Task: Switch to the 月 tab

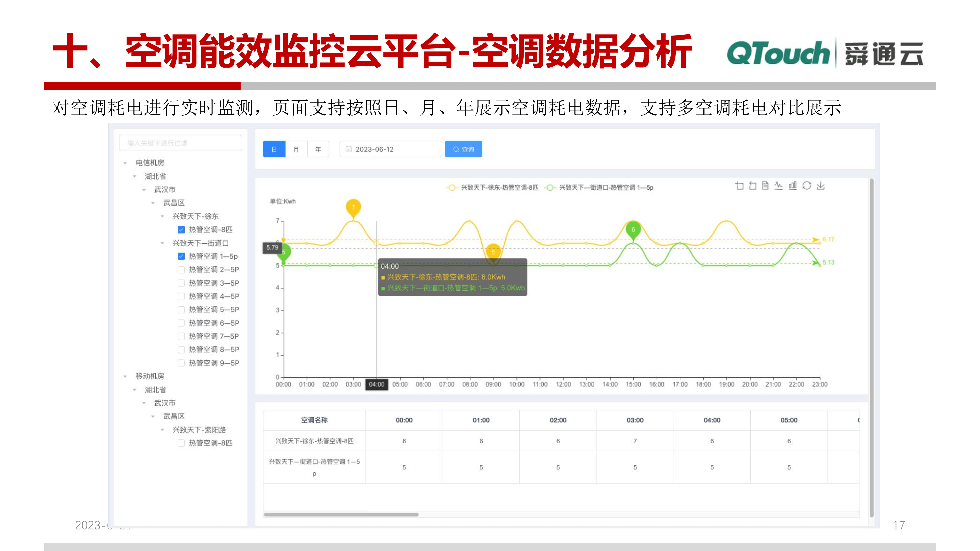Action: coord(296,149)
